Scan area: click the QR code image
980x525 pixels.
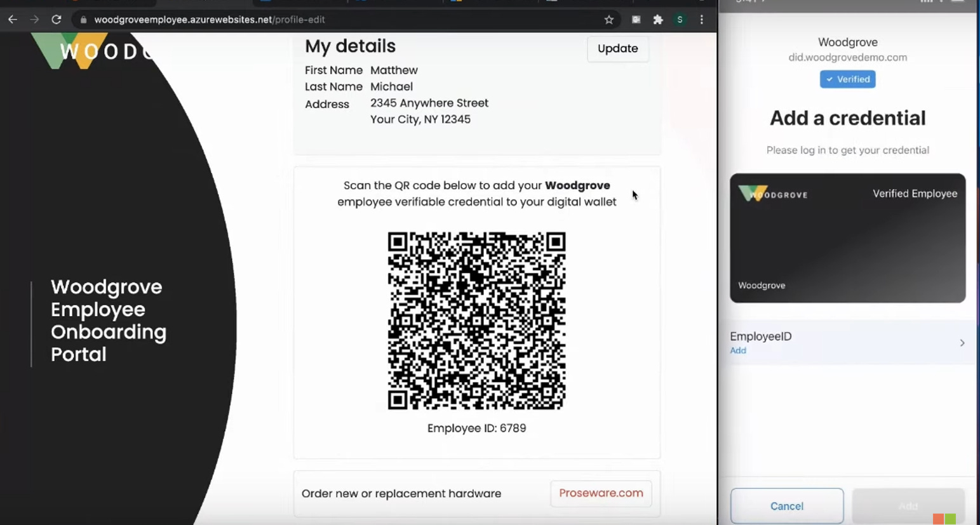[476, 321]
